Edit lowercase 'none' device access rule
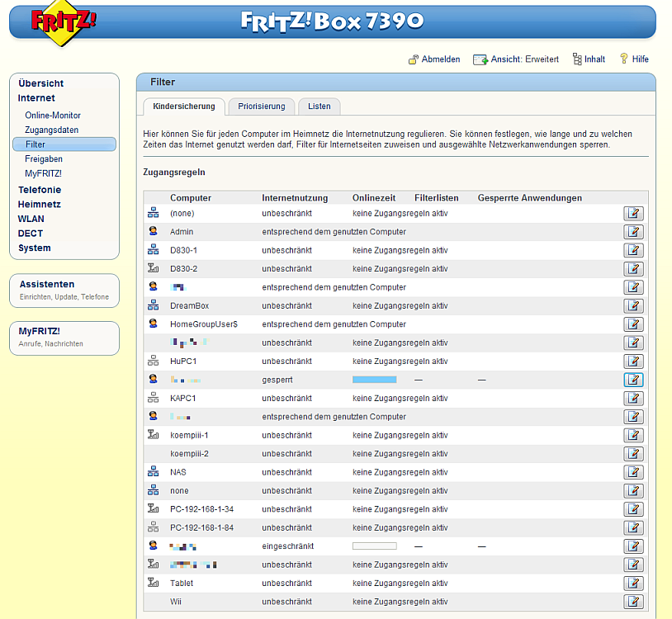This screenshot has height=619, width=672. [x=633, y=490]
